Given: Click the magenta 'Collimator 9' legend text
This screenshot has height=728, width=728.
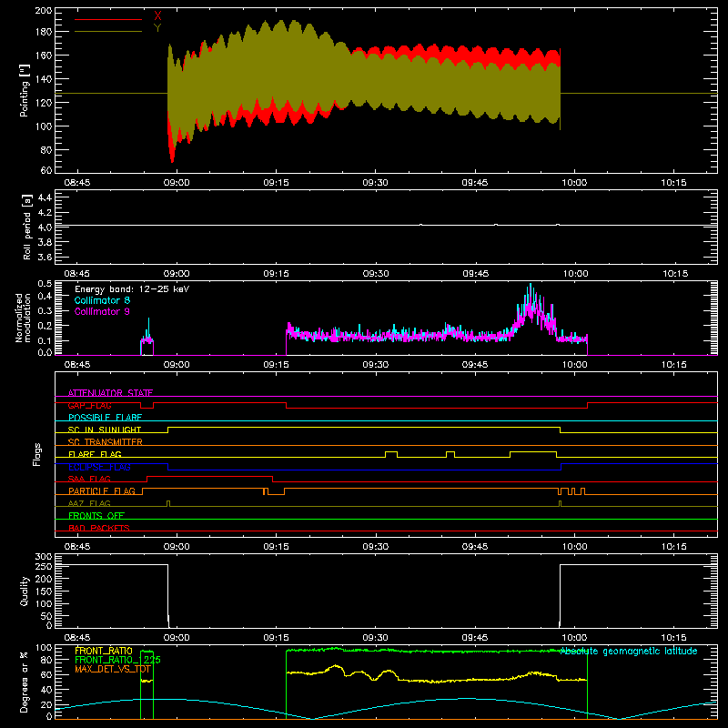Looking at the screenshot, I should [x=102, y=311].
